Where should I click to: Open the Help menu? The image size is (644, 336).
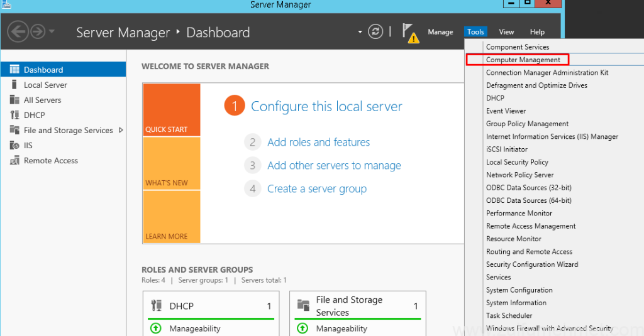pyautogui.click(x=537, y=32)
